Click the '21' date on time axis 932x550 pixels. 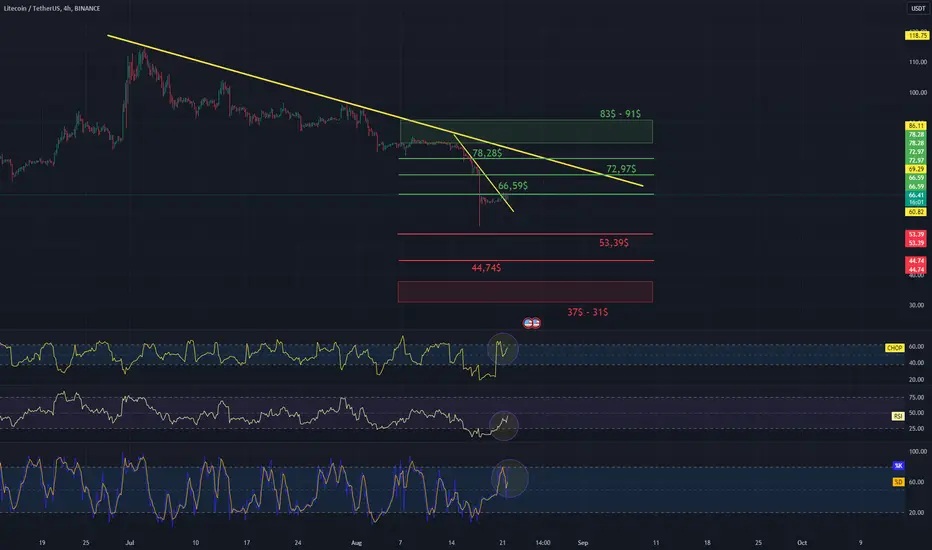[502, 542]
